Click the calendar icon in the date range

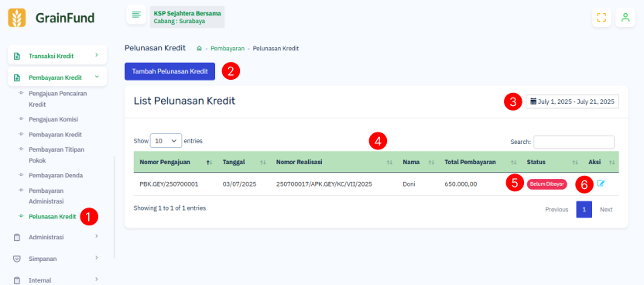pos(533,101)
